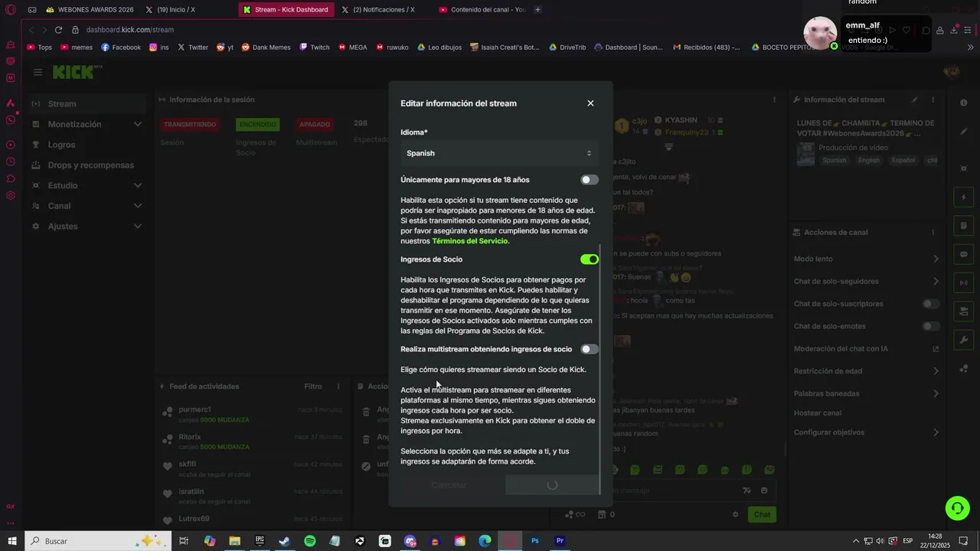
Task: Click Hostear canal
Action: point(818,413)
